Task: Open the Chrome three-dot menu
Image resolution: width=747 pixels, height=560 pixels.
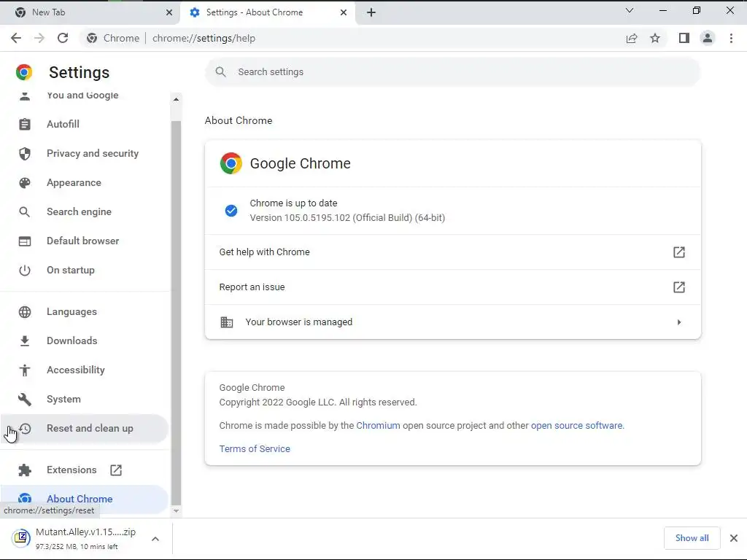Action: click(731, 39)
